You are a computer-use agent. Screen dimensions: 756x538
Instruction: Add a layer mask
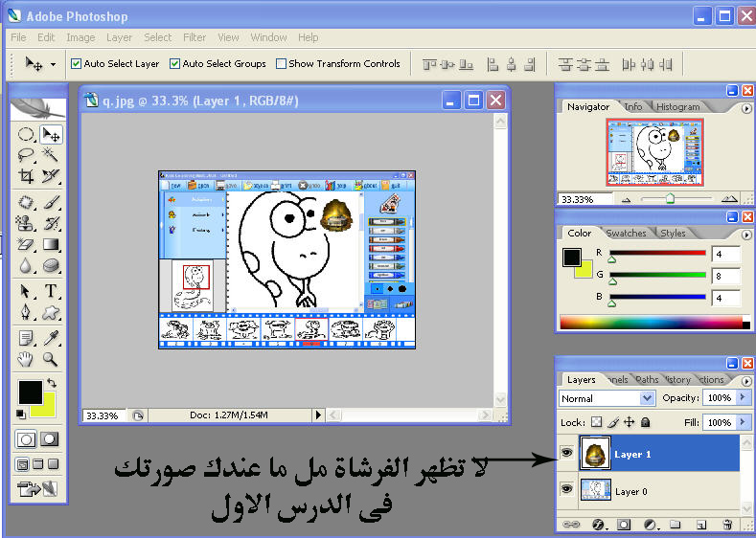[x=624, y=525]
